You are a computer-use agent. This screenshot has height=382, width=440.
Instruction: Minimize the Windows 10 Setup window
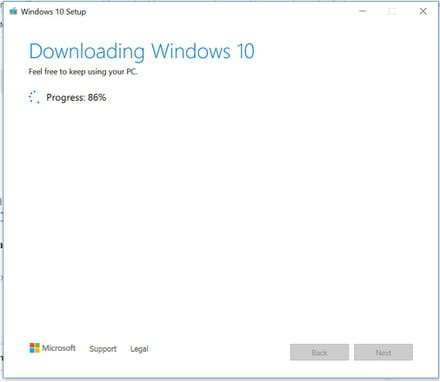[x=362, y=11]
